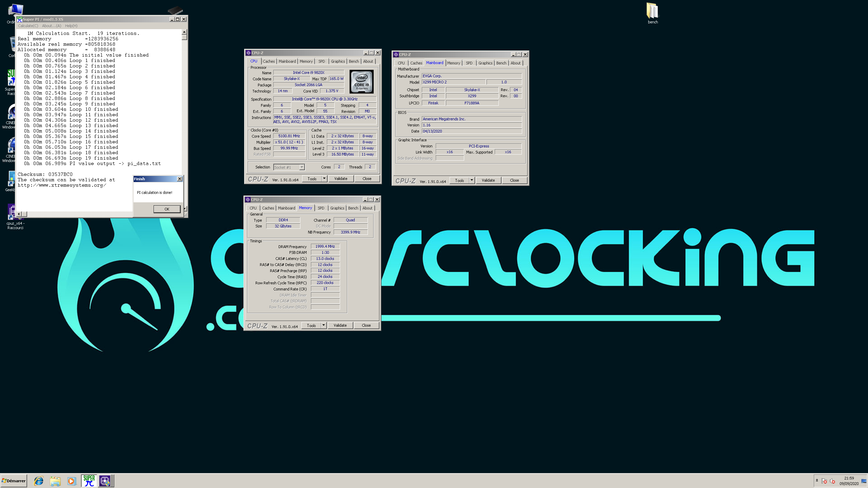Click the Action Center flag tray icon
The height and width of the screenshot is (488, 868).
pyautogui.click(x=824, y=481)
